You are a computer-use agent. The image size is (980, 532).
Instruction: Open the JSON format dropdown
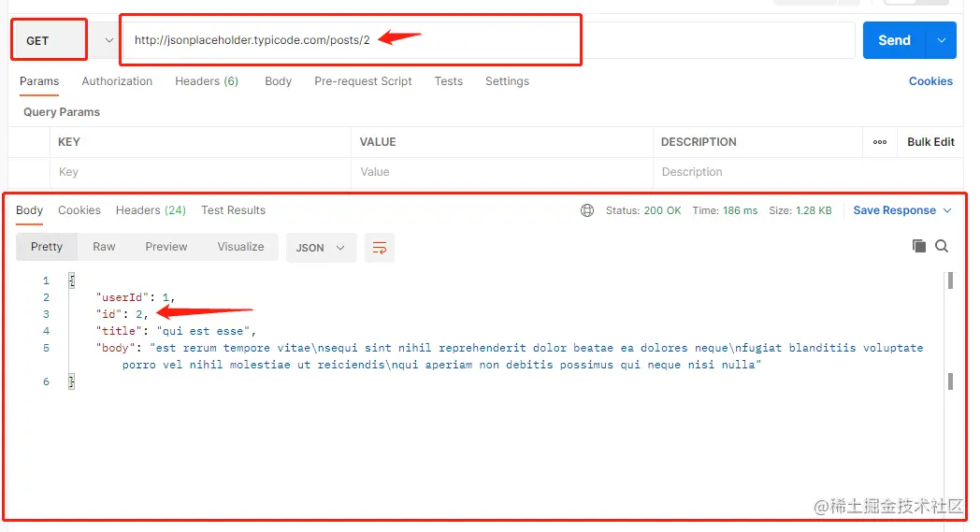pos(321,248)
